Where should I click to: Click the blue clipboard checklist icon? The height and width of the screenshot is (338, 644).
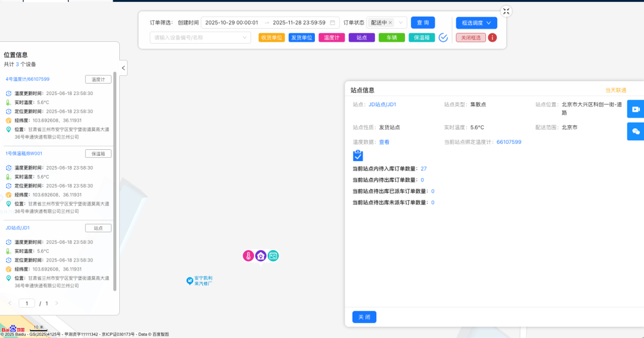(358, 156)
